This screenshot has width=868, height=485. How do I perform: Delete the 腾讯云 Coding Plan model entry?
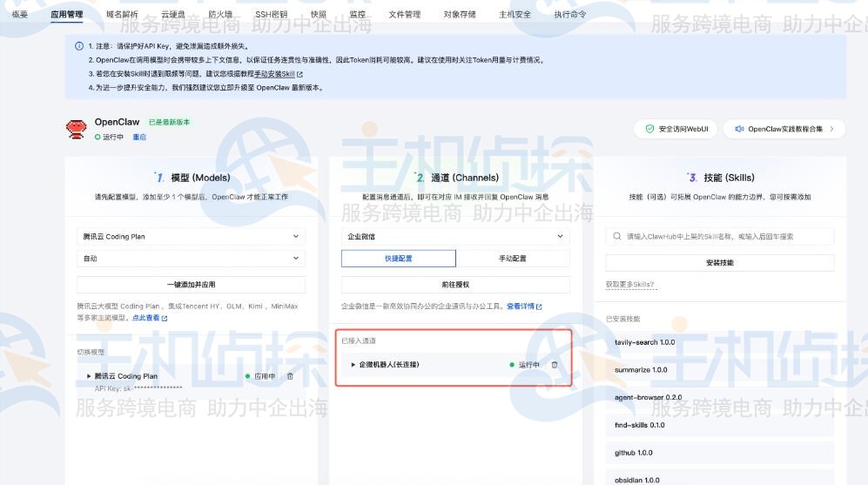(x=290, y=376)
